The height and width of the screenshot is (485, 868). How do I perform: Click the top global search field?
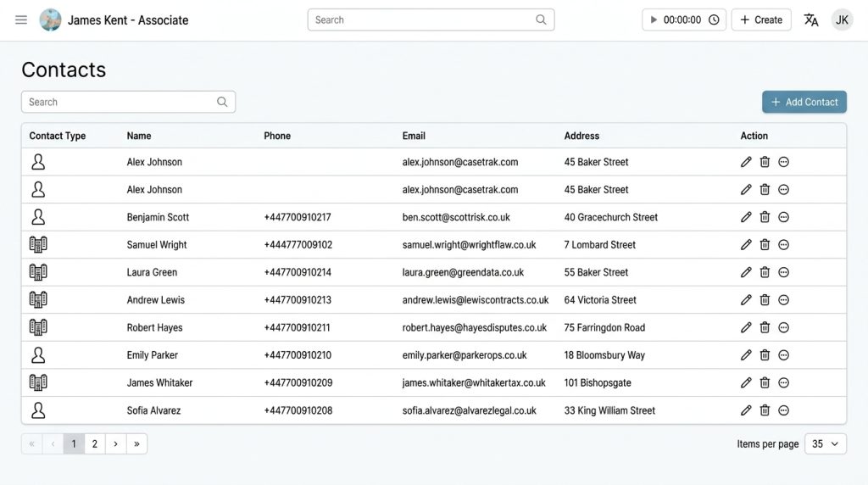click(x=422, y=20)
